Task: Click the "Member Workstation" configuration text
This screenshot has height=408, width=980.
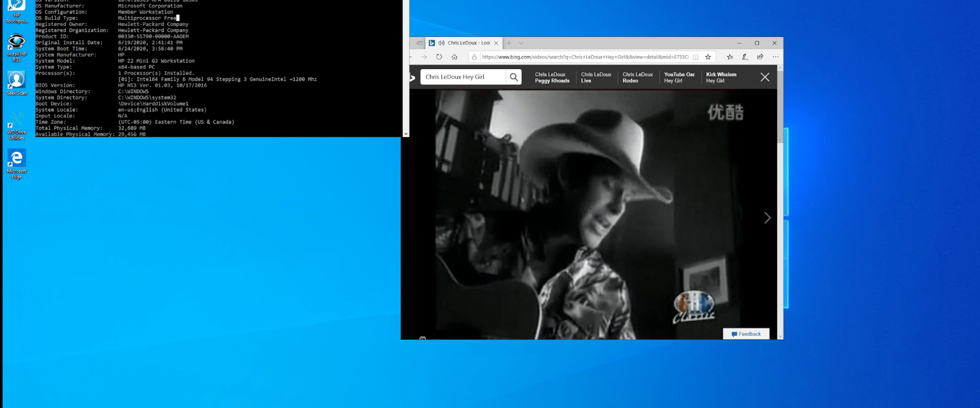Action: pos(145,12)
